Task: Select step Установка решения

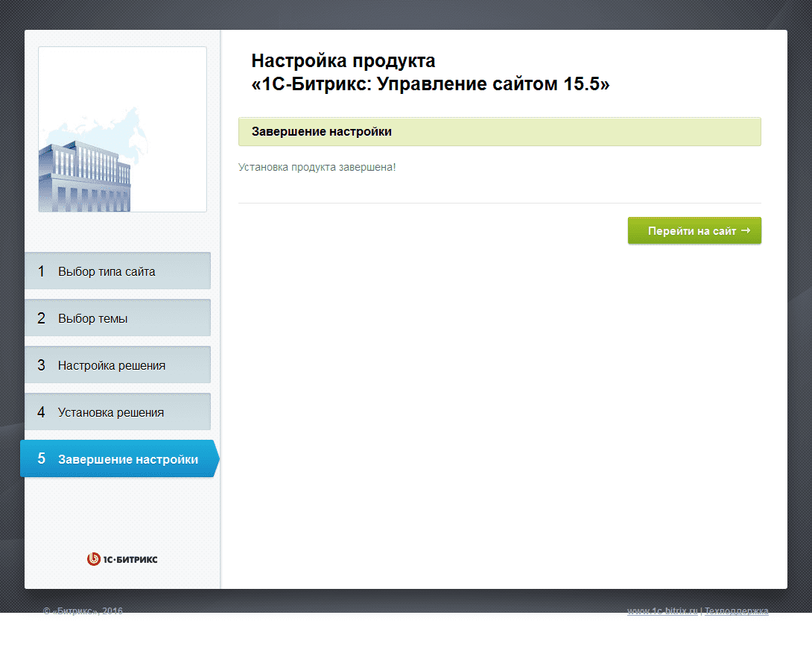Action: pyautogui.click(x=118, y=412)
